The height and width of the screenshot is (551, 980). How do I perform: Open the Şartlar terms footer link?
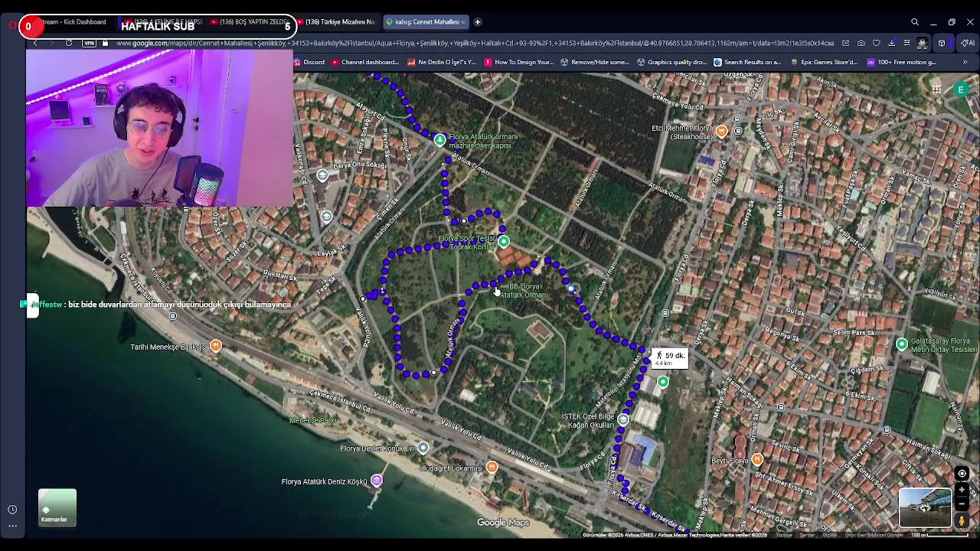coord(807,535)
